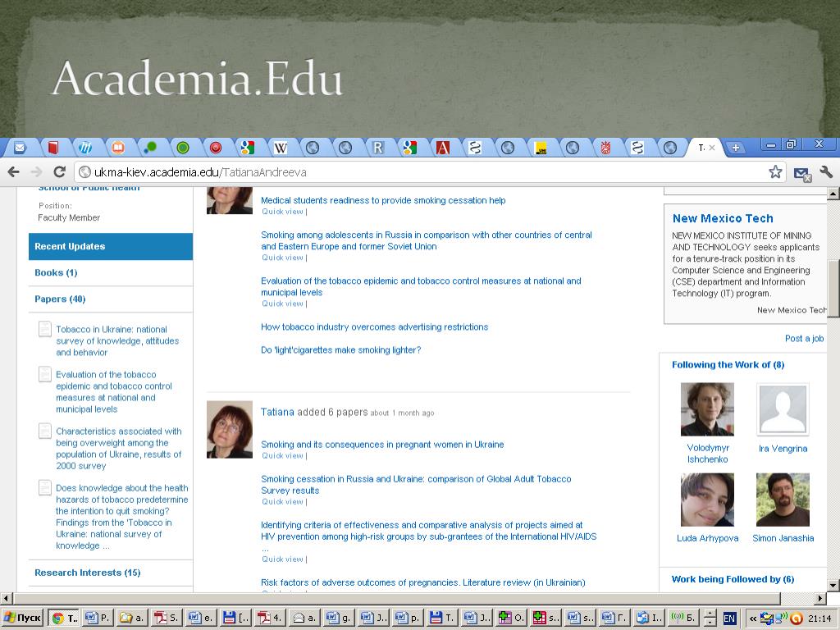Open Luda Arhypova's profile photo
Viewport: 840px width, 630px height.
[x=707, y=500]
